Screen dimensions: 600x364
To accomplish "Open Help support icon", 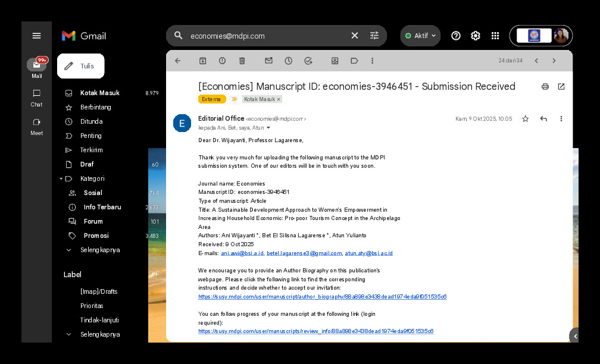I will [x=456, y=36].
